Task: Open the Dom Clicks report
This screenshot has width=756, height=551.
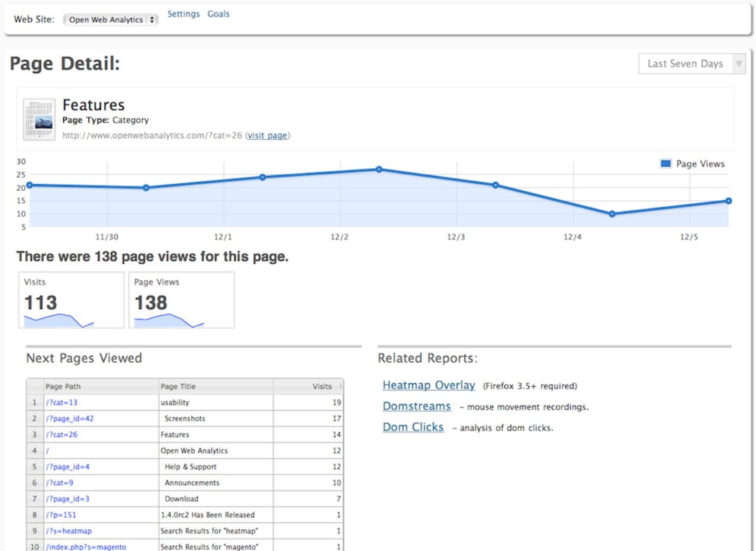Action: [413, 427]
